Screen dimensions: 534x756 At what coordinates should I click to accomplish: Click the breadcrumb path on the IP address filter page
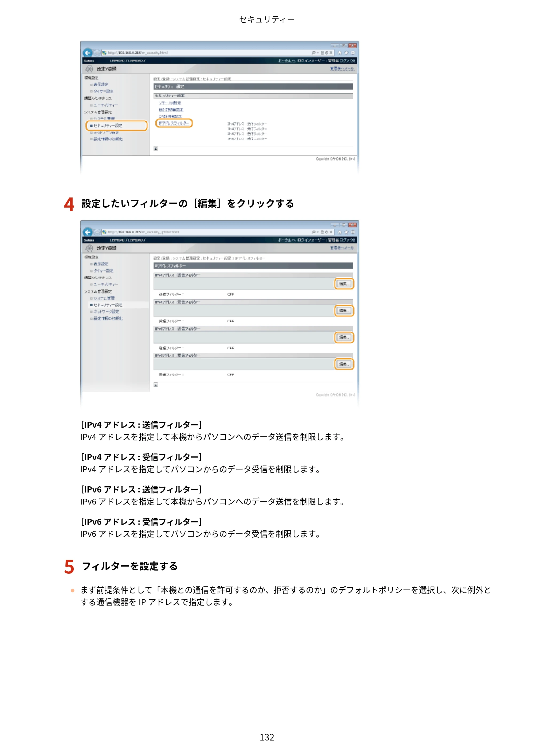[209, 258]
